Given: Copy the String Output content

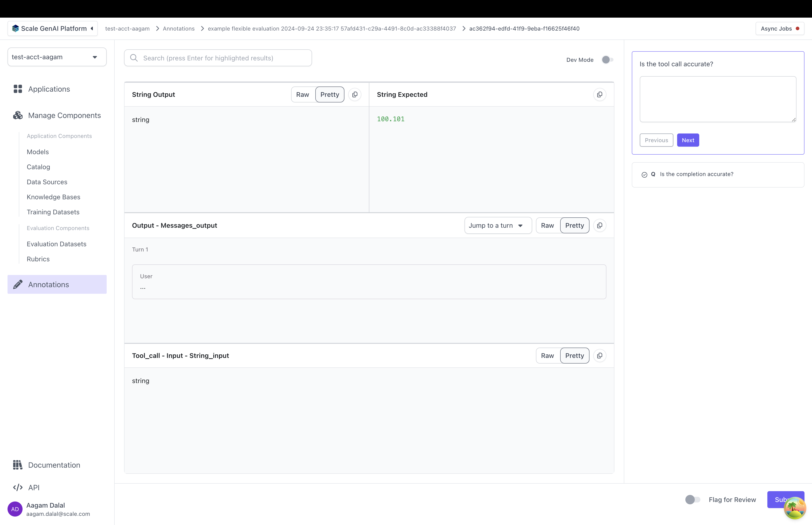Looking at the screenshot, I should (x=355, y=94).
